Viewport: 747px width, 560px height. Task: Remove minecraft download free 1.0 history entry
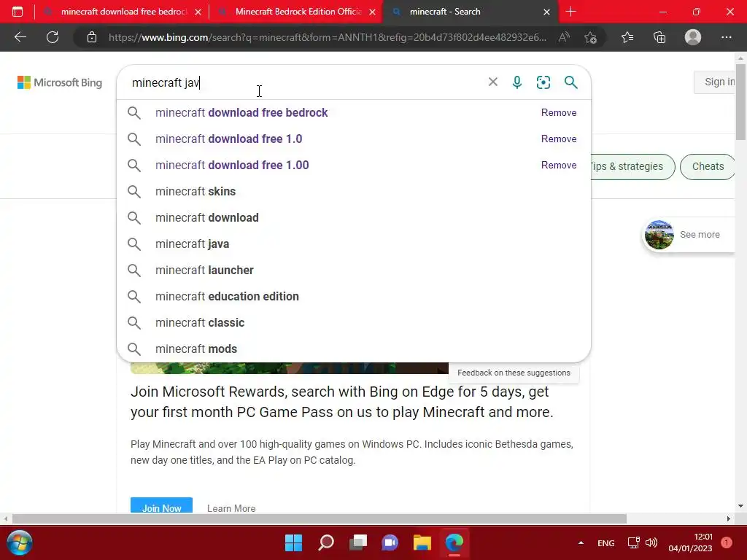(x=559, y=139)
